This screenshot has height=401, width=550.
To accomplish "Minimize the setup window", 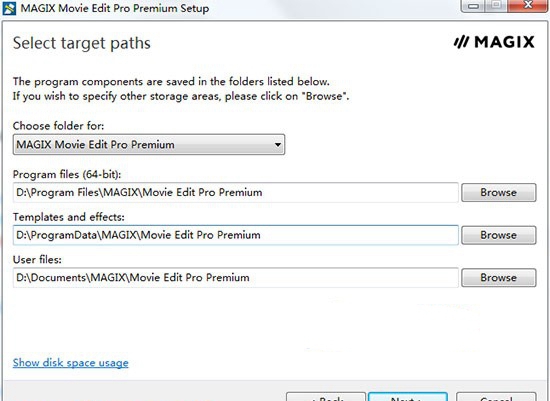I will [473, 6].
